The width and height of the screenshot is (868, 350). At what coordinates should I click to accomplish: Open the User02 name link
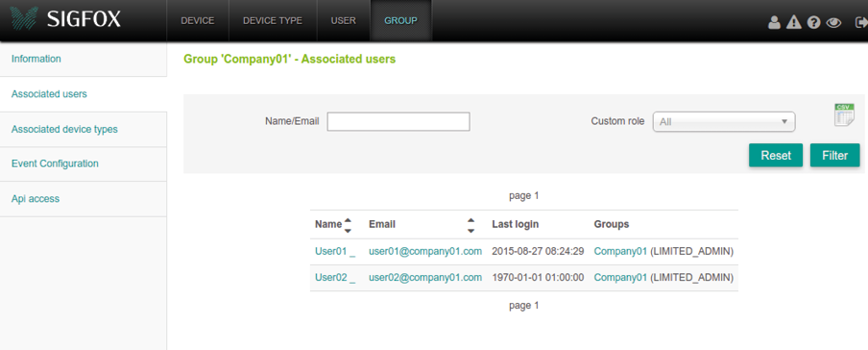[335, 277]
